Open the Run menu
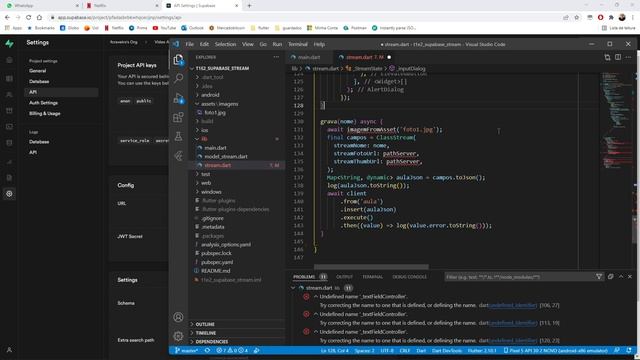The width and height of the screenshot is (640, 360). pyautogui.click(x=277, y=44)
